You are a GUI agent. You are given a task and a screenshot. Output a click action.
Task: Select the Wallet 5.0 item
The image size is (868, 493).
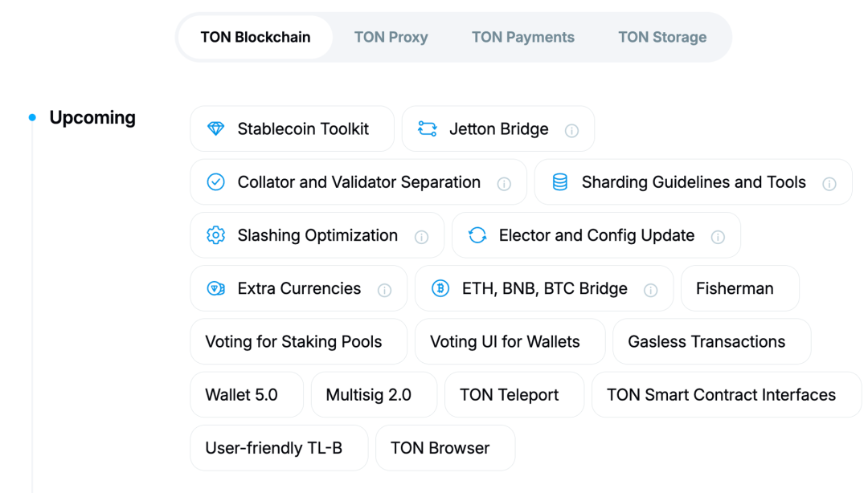point(241,394)
